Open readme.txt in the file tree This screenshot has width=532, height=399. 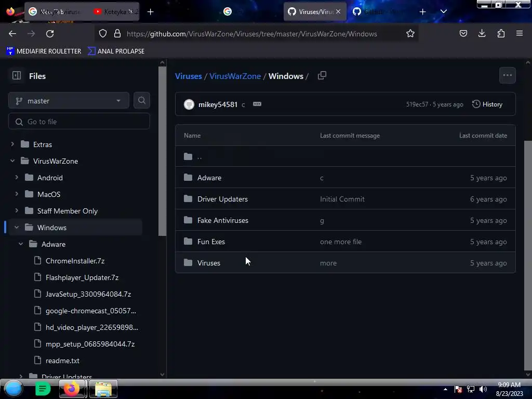coord(62,361)
